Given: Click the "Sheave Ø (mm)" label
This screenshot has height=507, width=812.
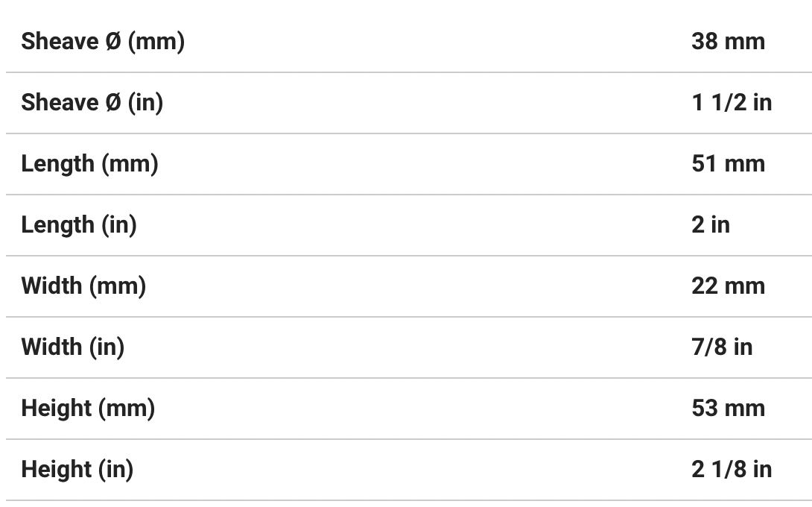Looking at the screenshot, I should coord(103,41).
